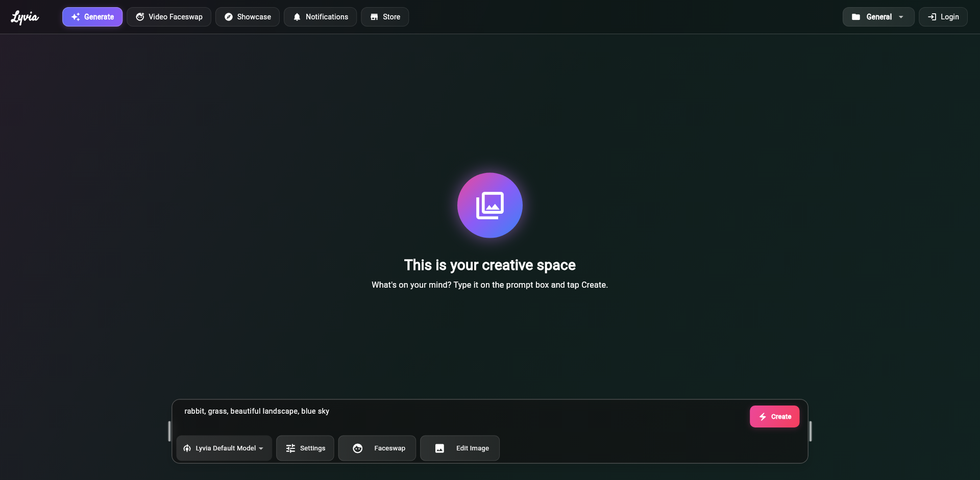Click the Store shop icon
The image size is (980, 480).
click(374, 17)
